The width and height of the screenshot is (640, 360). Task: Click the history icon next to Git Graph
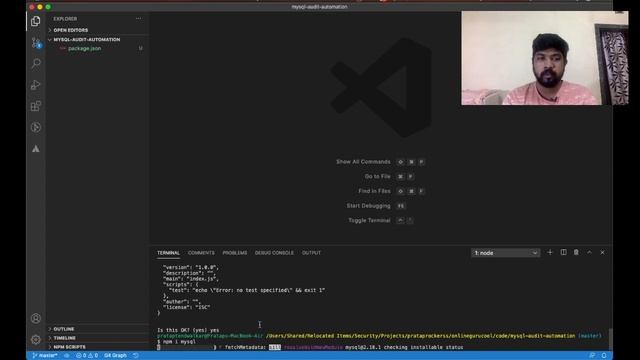[x=136, y=356]
